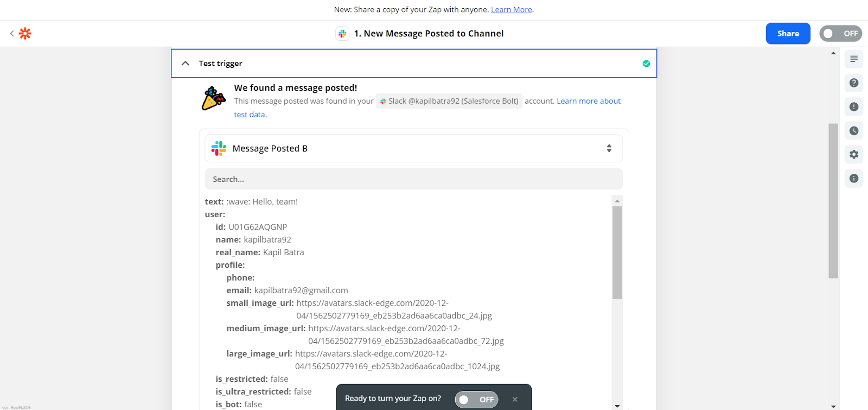This screenshot has width=868, height=410.
Task: Click the data panel scrollbar down arrow
Action: pos(617,406)
